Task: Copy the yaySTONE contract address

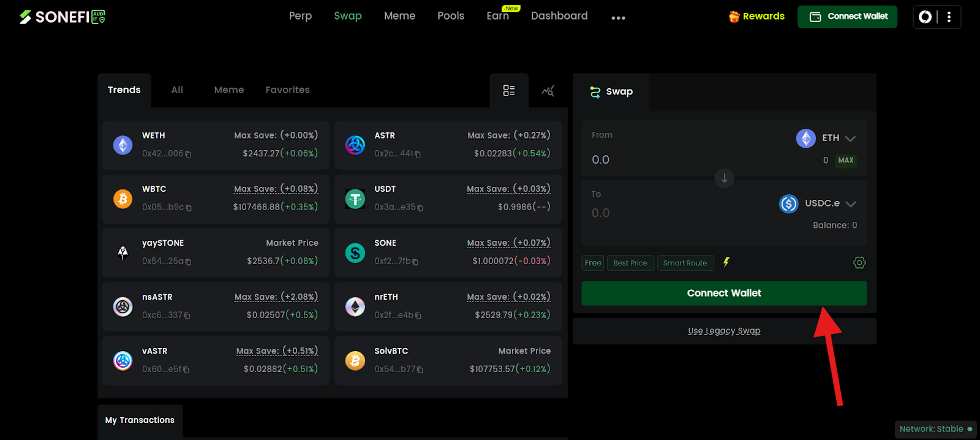Action: tap(188, 262)
